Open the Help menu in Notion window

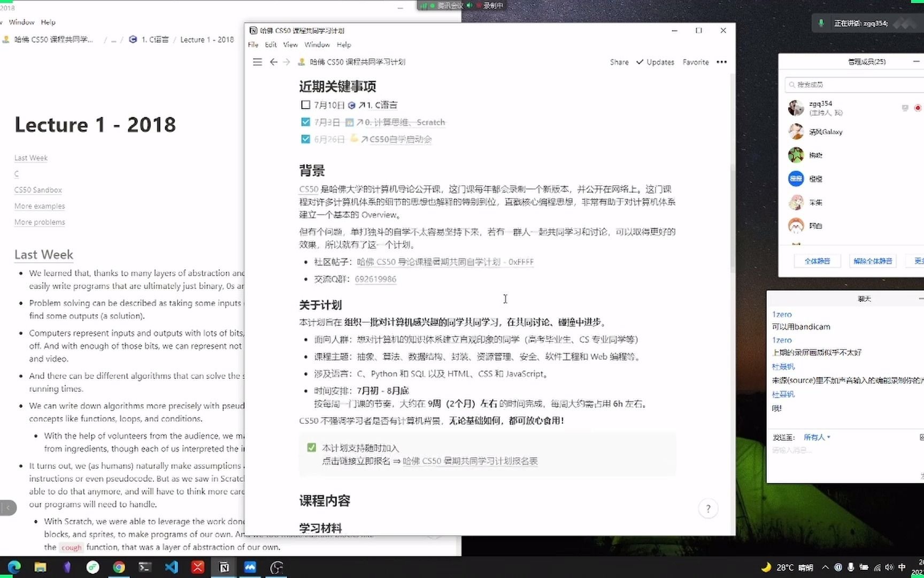(344, 45)
